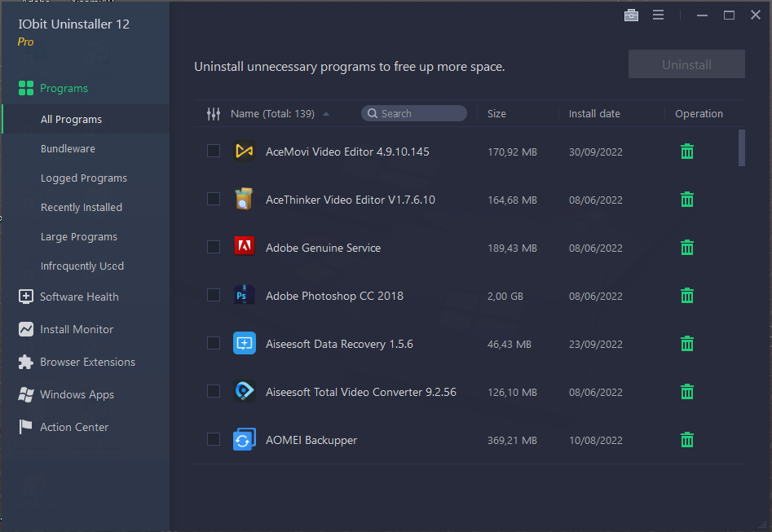
Task: Open the toolbox icon in title bar
Action: [631, 15]
